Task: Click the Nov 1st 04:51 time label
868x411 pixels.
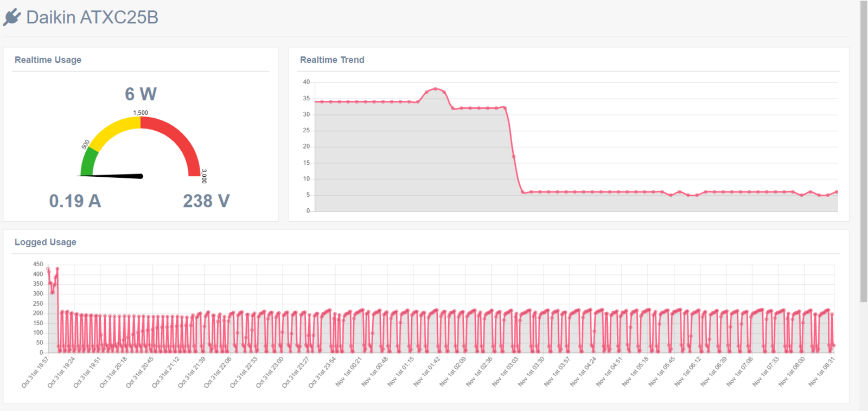Action: pyautogui.click(x=610, y=372)
